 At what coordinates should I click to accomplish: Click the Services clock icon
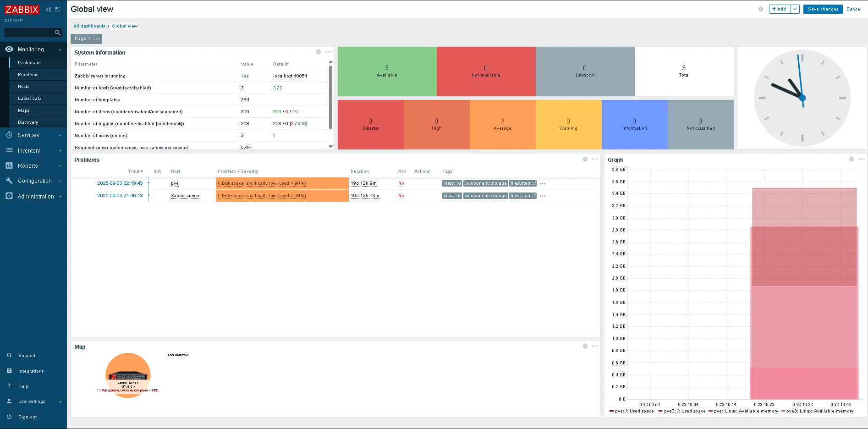click(x=9, y=135)
